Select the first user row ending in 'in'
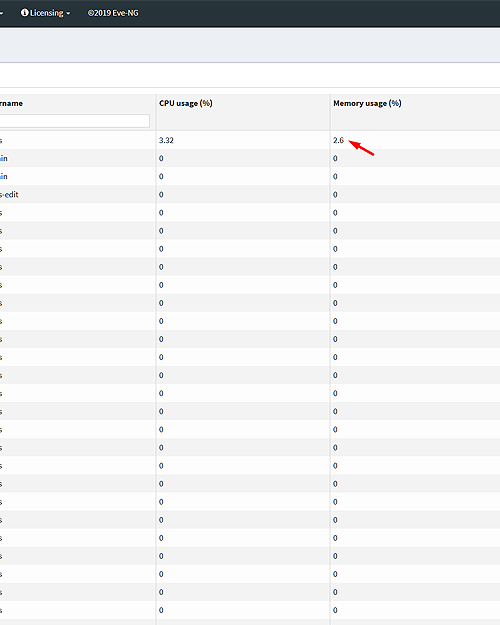500x625 pixels. (x=250, y=158)
